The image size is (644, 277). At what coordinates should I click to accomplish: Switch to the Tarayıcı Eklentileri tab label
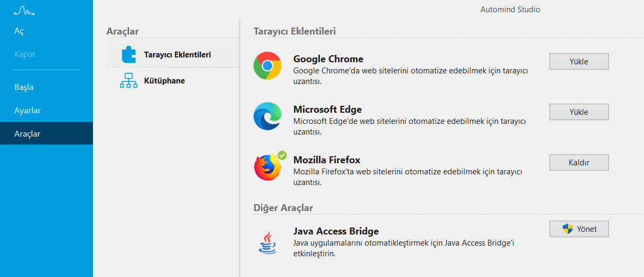pyautogui.click(x=177, y=55)
